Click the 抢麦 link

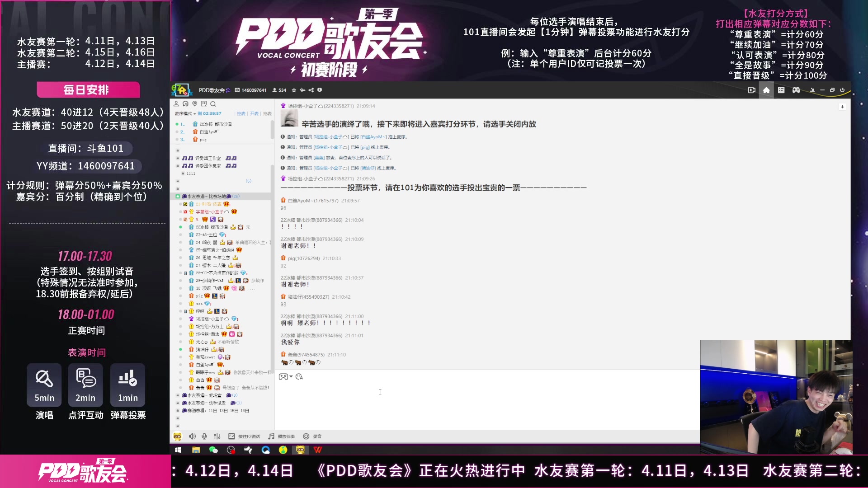268,114
